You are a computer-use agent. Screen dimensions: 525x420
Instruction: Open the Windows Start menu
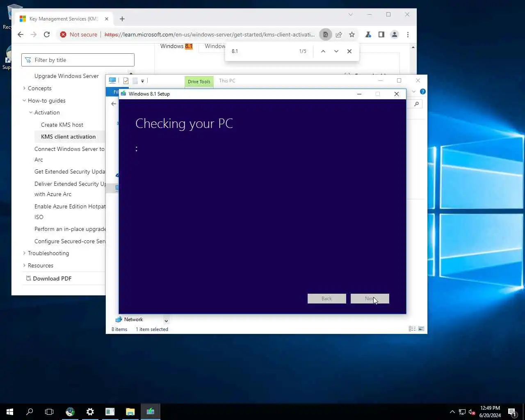(10, 411)
